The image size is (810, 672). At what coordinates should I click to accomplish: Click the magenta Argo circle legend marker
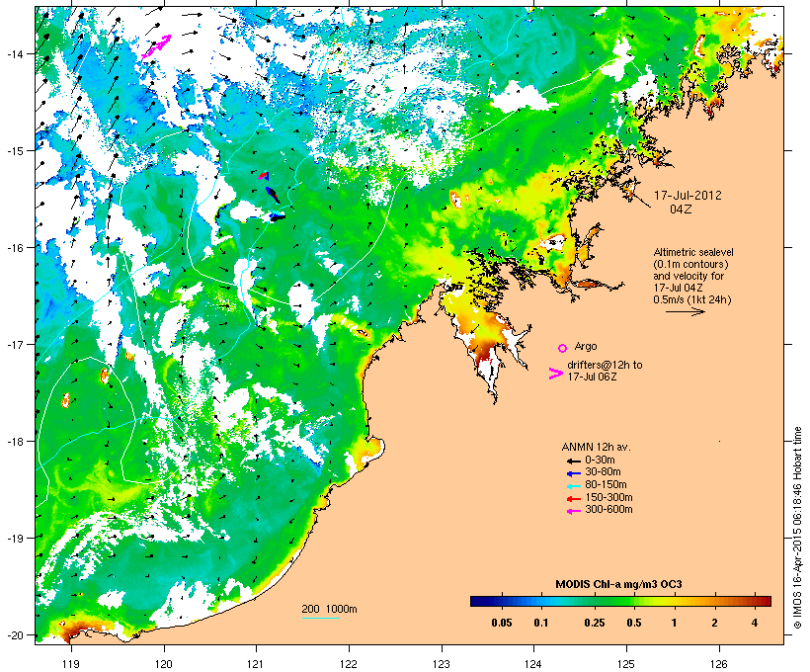click(x=563, y=348)
